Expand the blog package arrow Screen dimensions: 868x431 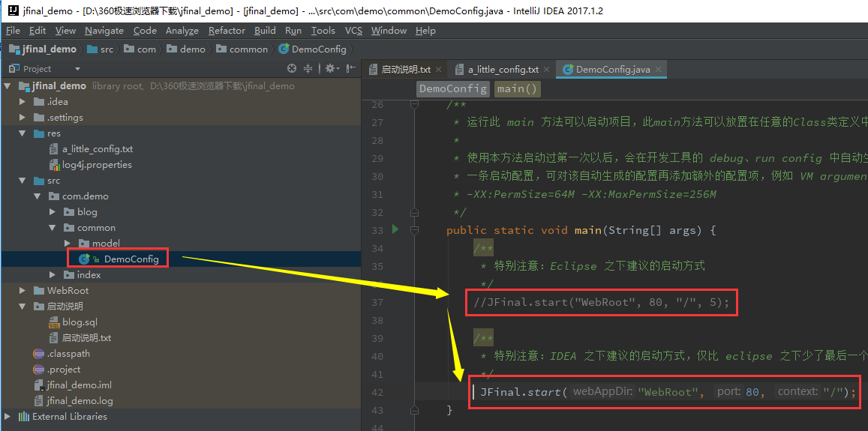(52, 212)
